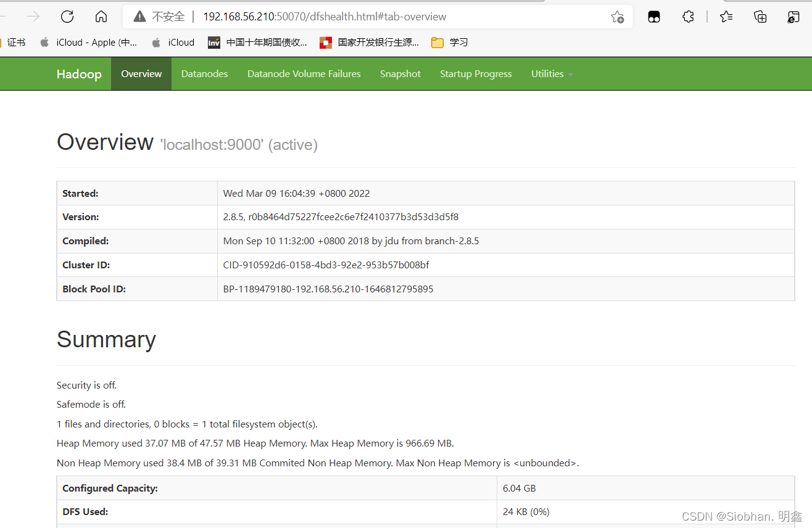Select the start time "Wed Mar 09 16:04:39 +0800 2022"
812x528 pixels.
point(297,194)
